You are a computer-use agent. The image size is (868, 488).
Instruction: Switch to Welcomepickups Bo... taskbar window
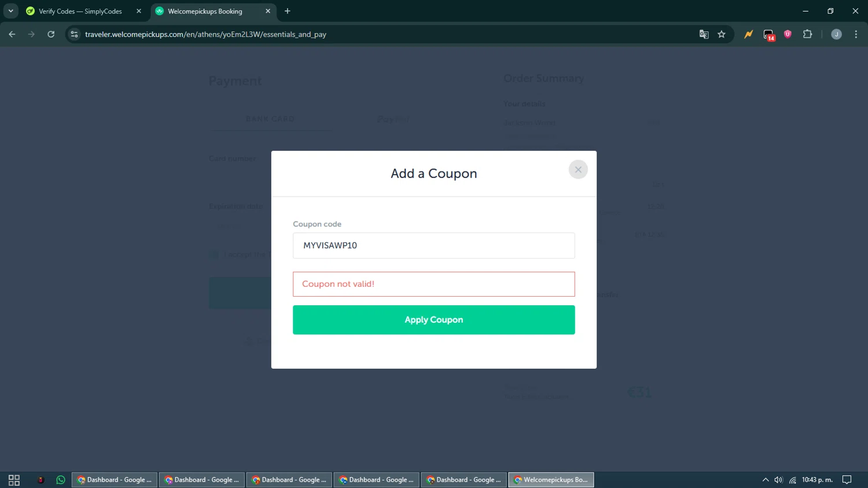point(551,480)
